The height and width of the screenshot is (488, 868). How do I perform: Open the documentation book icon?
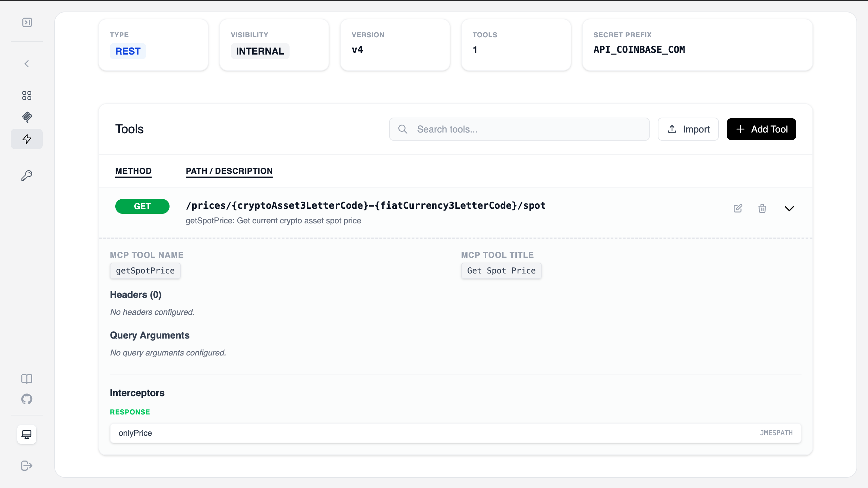[27, 379]
